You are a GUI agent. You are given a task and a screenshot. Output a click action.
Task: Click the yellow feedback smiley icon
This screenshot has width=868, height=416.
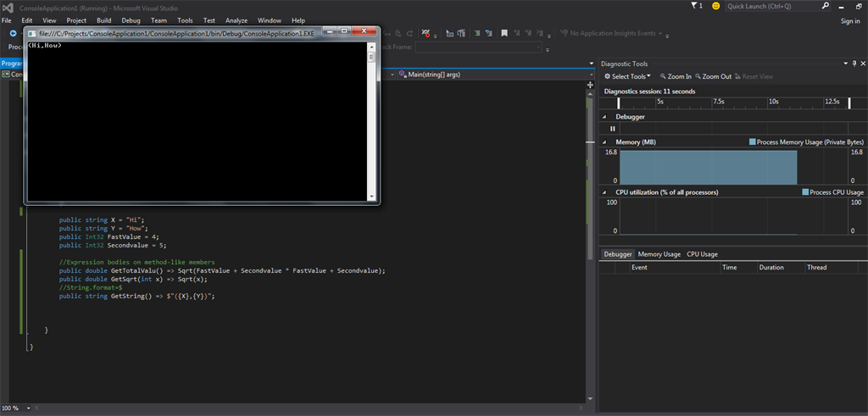(716, 6)
